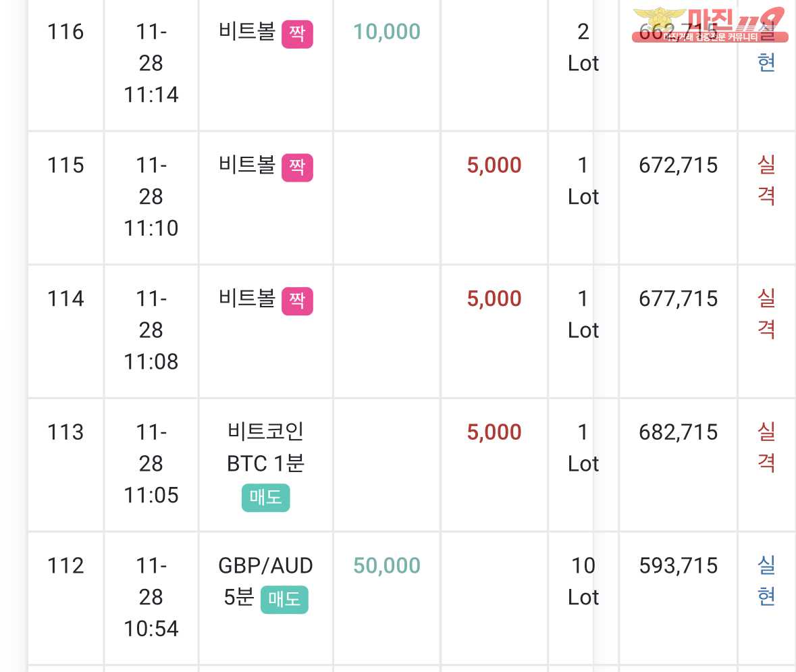Click the balance 593,715

(679, 565)
